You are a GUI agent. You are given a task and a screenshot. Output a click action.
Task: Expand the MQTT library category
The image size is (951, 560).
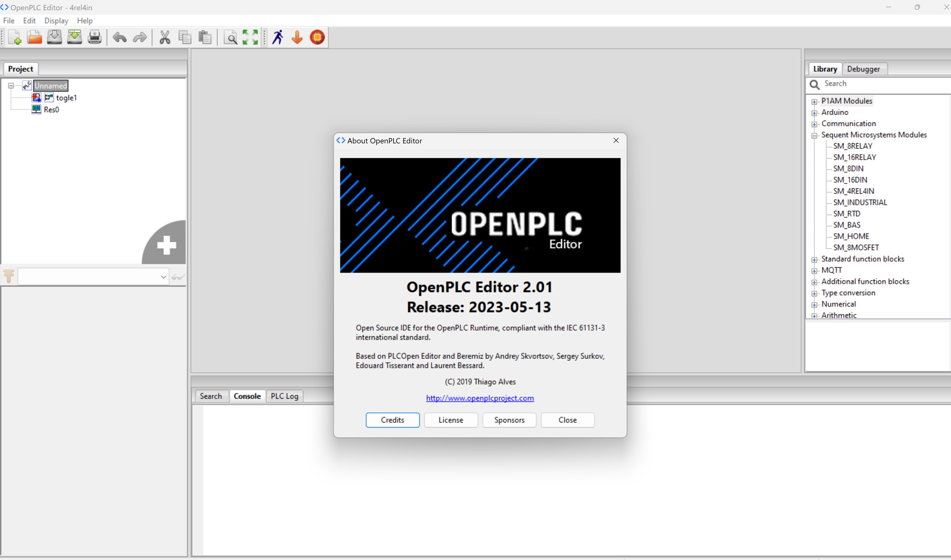pyautogui.click(x=814, y=271)
